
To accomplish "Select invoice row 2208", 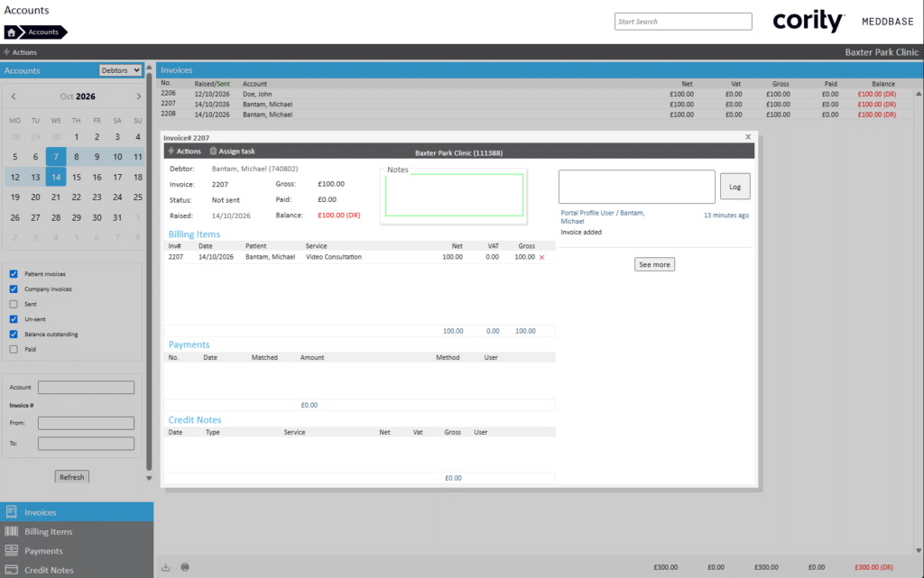I will [536, 115].
